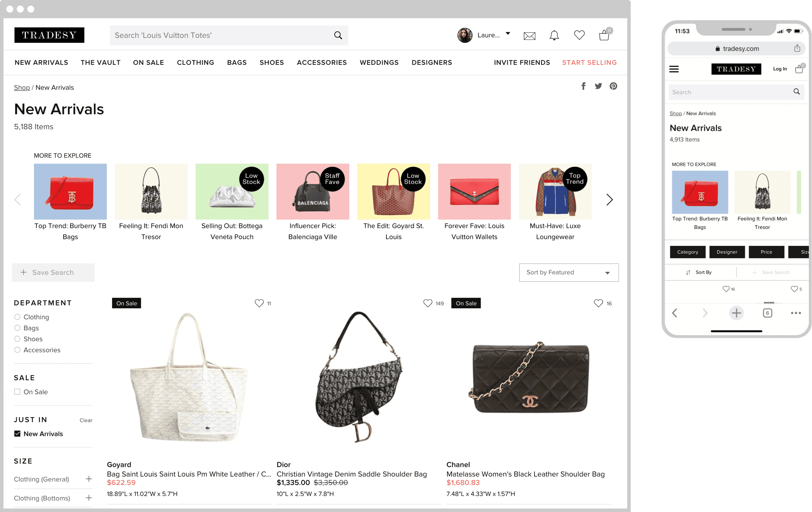Share page via Pinterest icon
The width and height of the screenshot is (812, 512).
pos(613,86)
